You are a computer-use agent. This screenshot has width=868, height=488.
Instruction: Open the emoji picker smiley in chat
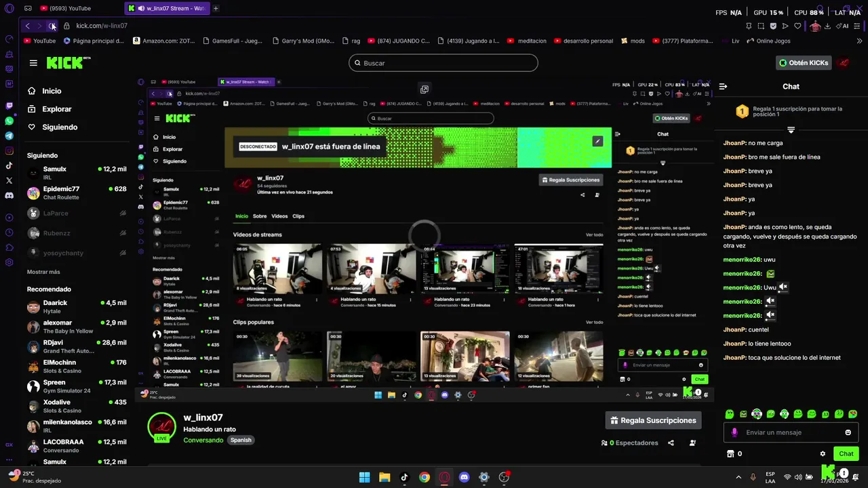pos(848,432)
